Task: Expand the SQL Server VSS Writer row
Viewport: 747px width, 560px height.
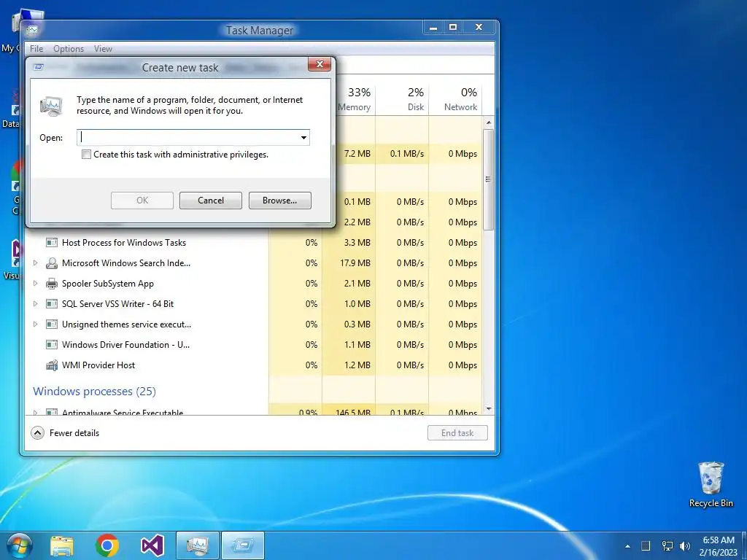Action: tap(35, 304)
